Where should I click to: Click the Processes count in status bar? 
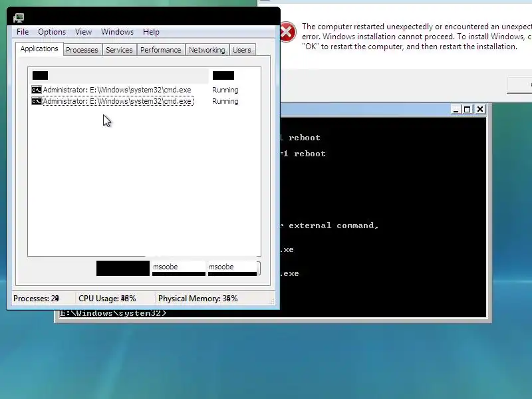tap(37, 299)
